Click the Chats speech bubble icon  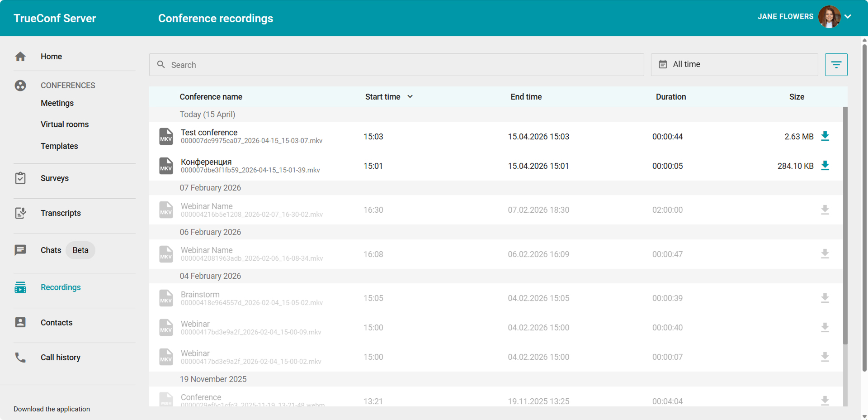pos(20,250)
